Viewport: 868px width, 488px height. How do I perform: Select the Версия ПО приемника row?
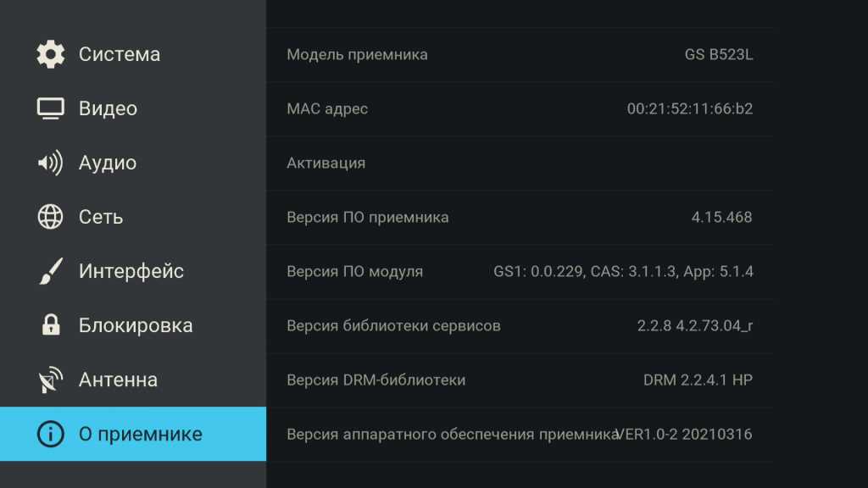tap(519, 217)
